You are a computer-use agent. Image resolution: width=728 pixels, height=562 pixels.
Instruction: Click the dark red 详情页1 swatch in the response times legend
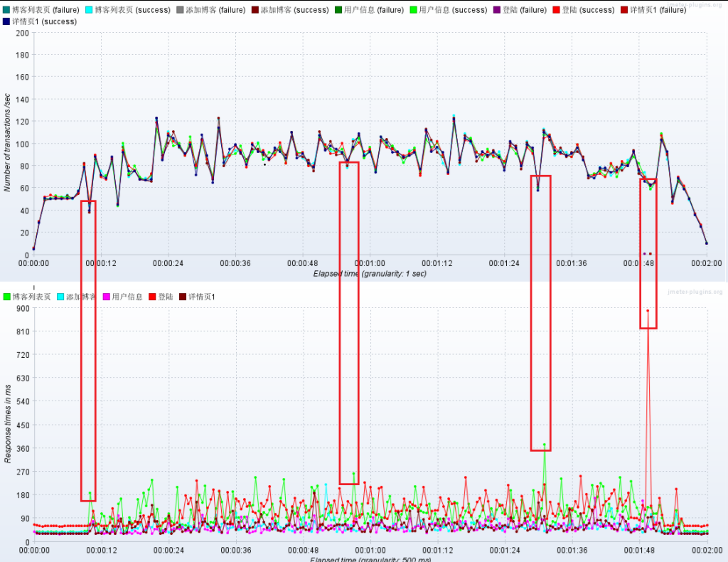(183, 297)
